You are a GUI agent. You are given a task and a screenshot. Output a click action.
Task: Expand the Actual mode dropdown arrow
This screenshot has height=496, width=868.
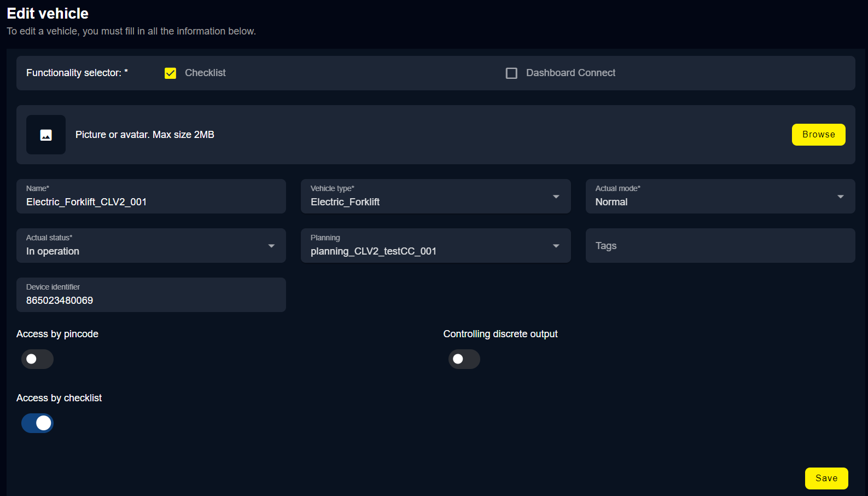click(840, 197)
